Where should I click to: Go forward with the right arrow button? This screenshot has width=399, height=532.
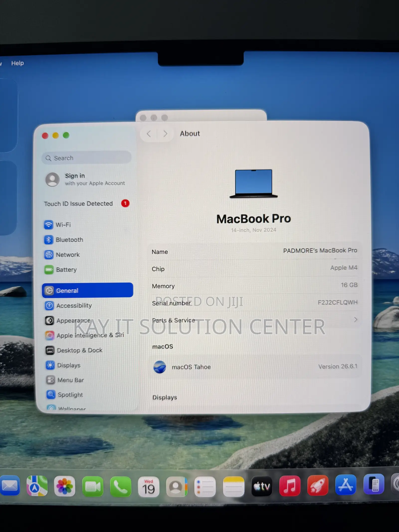click(x=165, y=134)
